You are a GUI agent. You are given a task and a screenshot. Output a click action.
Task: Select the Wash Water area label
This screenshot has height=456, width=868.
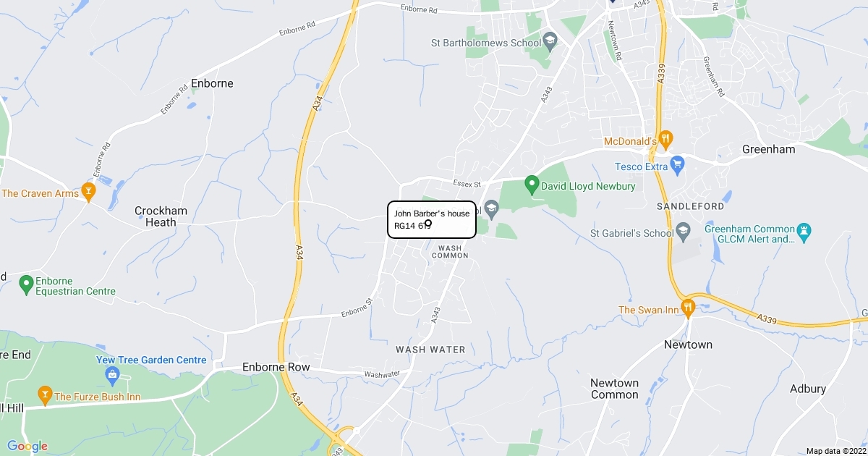pos(430,350)
